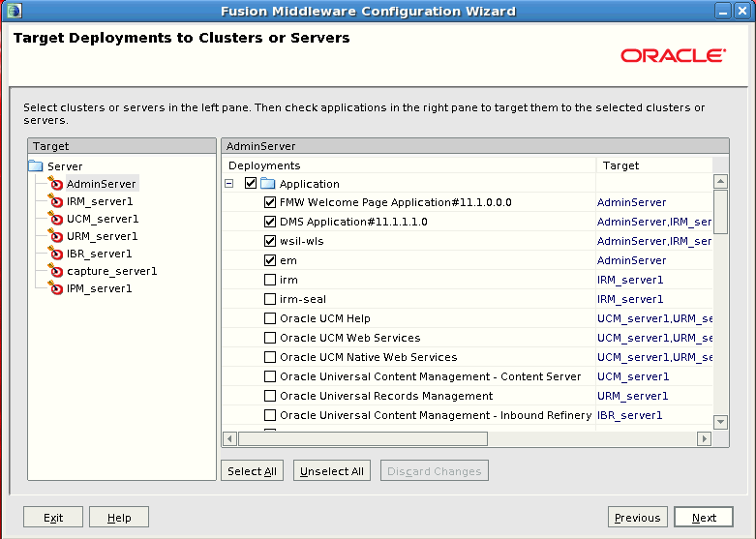Click the horizontal scrollbar thumb

pyautogui.click(x=363, y=438)
